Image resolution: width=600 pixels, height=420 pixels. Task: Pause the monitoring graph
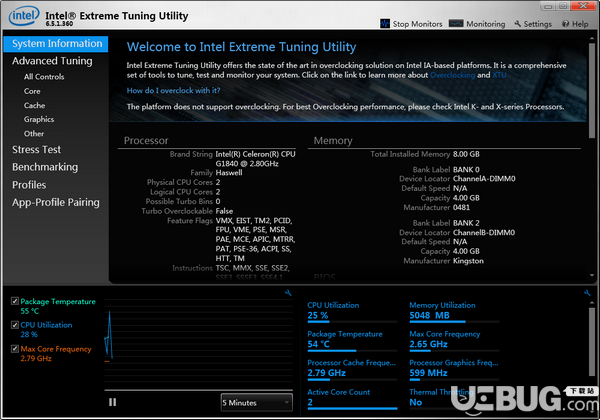point(112,402)
